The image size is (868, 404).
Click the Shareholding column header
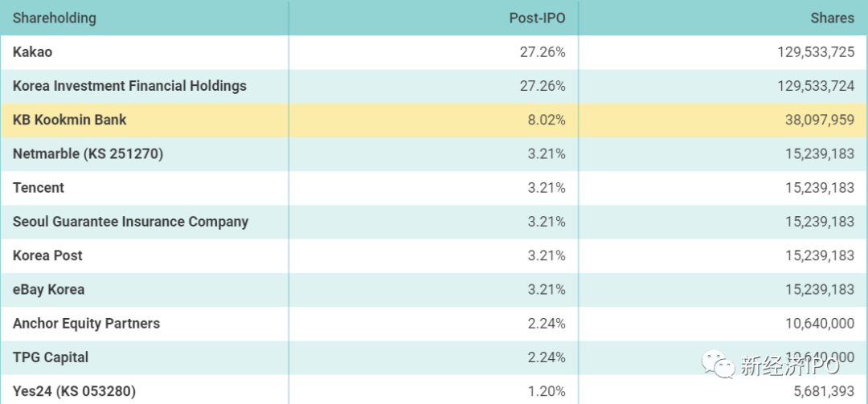coord(55,18)
